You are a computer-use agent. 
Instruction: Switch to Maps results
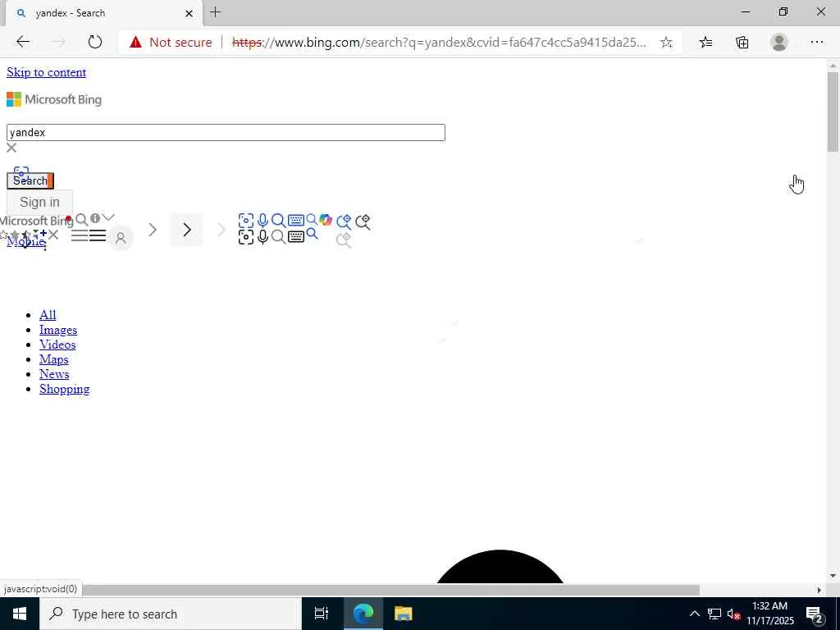tap(53, 359)
